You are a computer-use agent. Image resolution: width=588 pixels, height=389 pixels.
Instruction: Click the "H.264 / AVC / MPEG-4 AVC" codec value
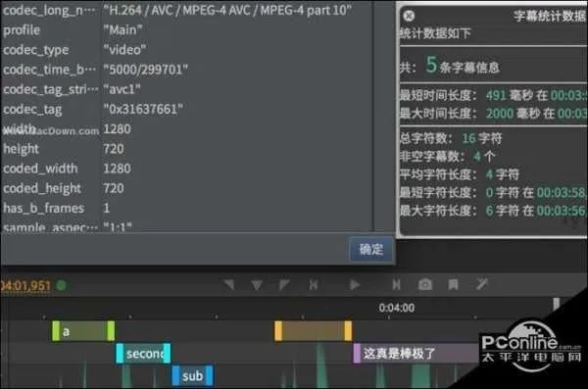[227, 10]
